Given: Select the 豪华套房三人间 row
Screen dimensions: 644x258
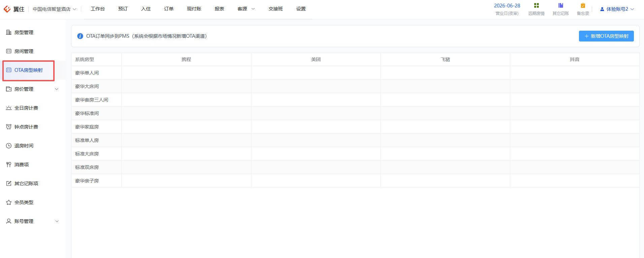Looking at the screenshot, I should tap(355, 100).
